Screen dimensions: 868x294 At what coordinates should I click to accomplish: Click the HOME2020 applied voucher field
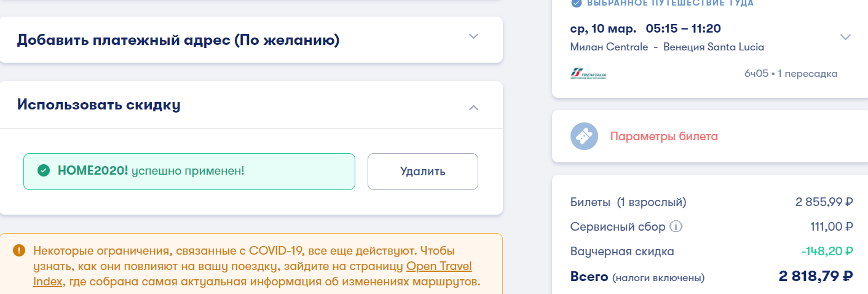tap(189, 171)
